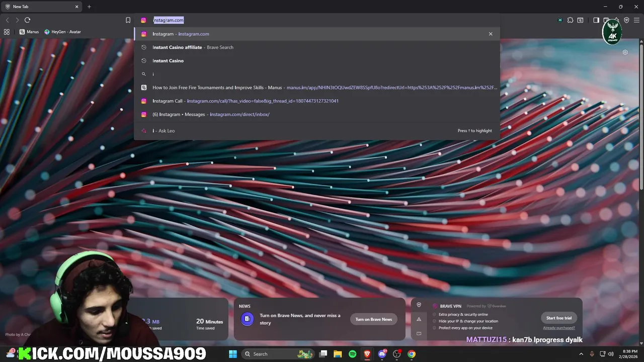
Task: Open the Brave VPN shield icon in the toolbar
Action: point(626,20)
